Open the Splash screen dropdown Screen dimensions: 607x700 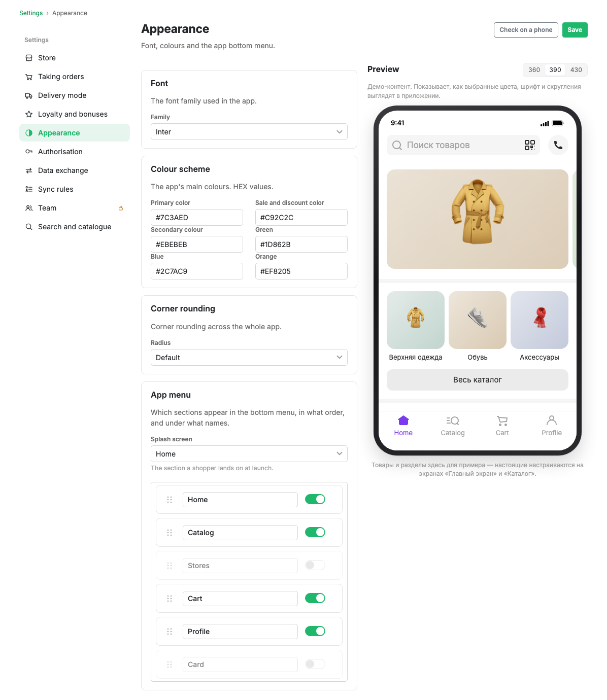pos(249,454)
